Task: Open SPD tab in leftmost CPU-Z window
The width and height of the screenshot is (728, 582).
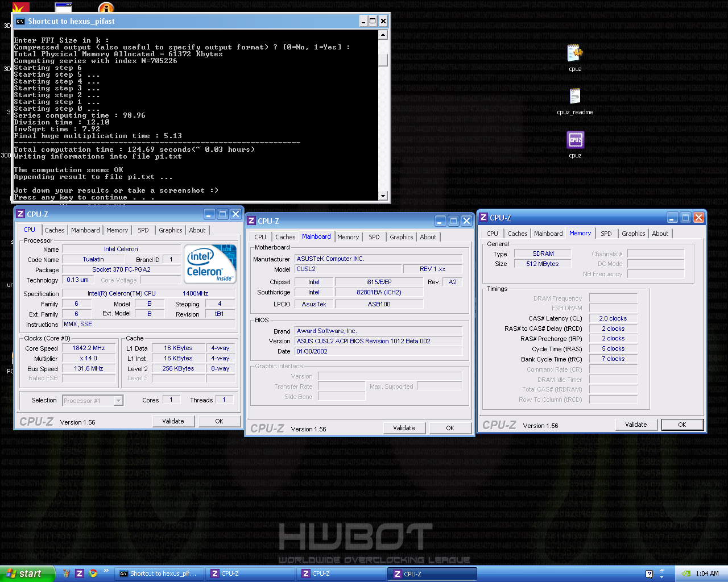Action: click(x=143, y=230)
